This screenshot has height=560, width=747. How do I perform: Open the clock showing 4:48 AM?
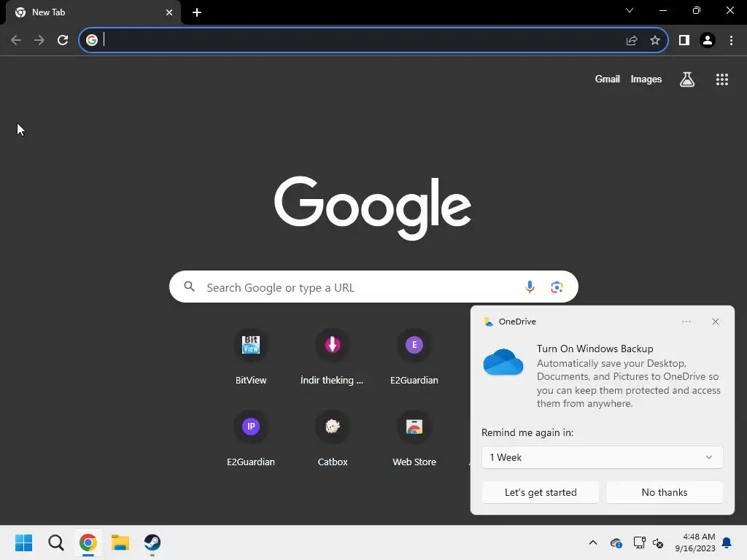695,542
